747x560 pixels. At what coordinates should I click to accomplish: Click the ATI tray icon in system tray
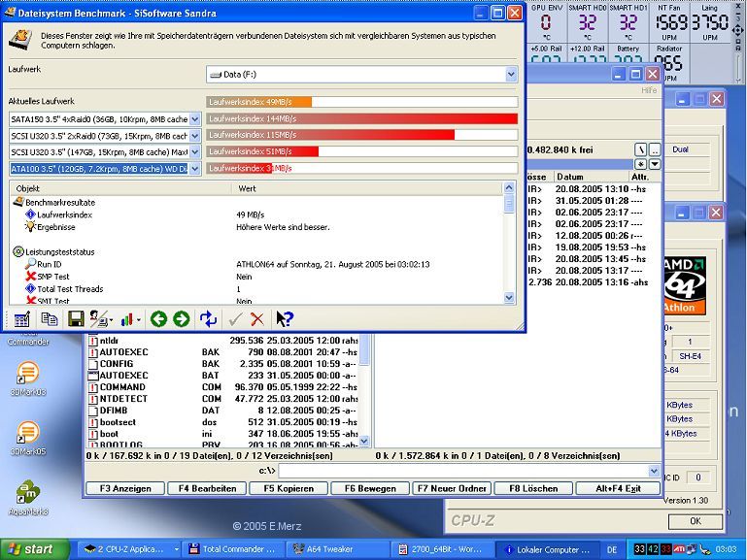(679, 549)
